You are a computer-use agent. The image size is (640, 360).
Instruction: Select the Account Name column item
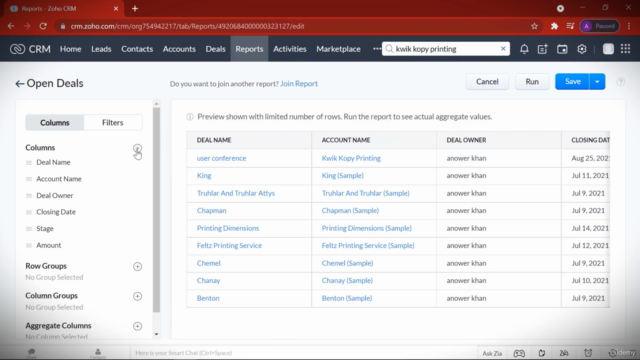59,179
